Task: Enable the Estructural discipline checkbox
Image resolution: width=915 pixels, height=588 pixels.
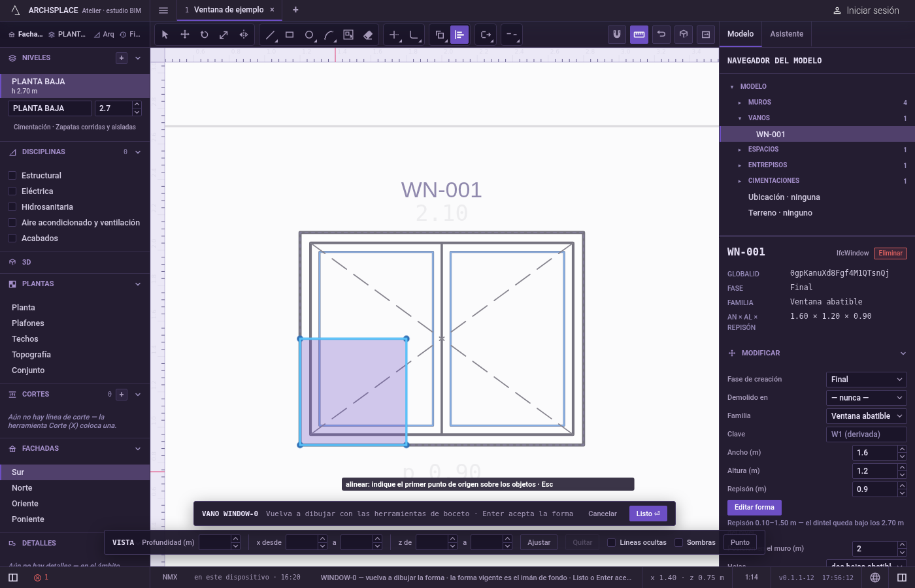Action: 12,175
